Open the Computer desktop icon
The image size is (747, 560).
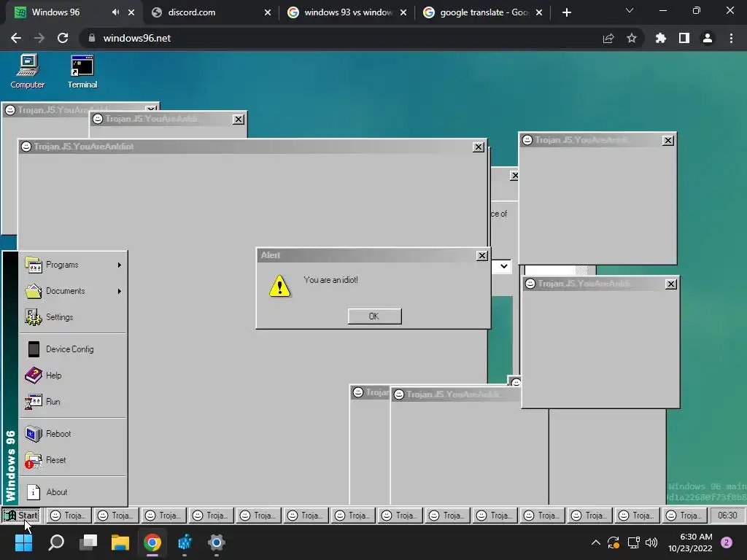[x=27, y=71]
